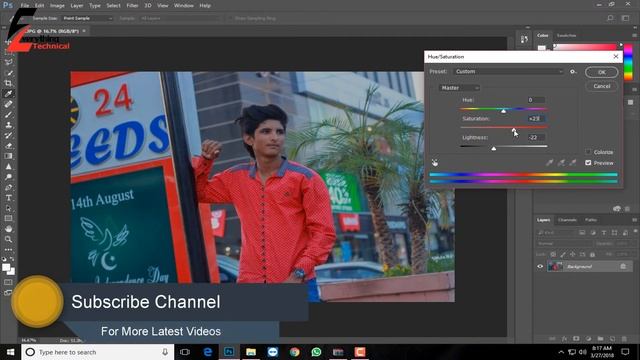Open the Layer menu

point(77,6)
